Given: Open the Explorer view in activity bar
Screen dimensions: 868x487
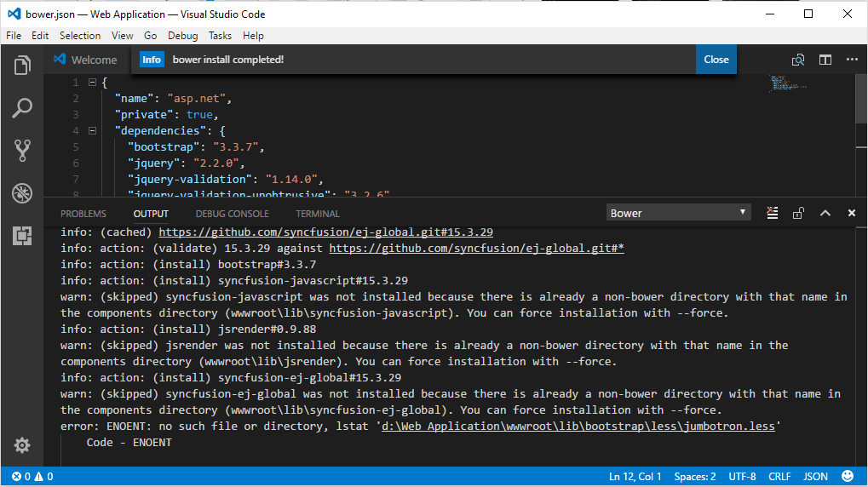Looking at the screenshot, I should coord(22,66).
